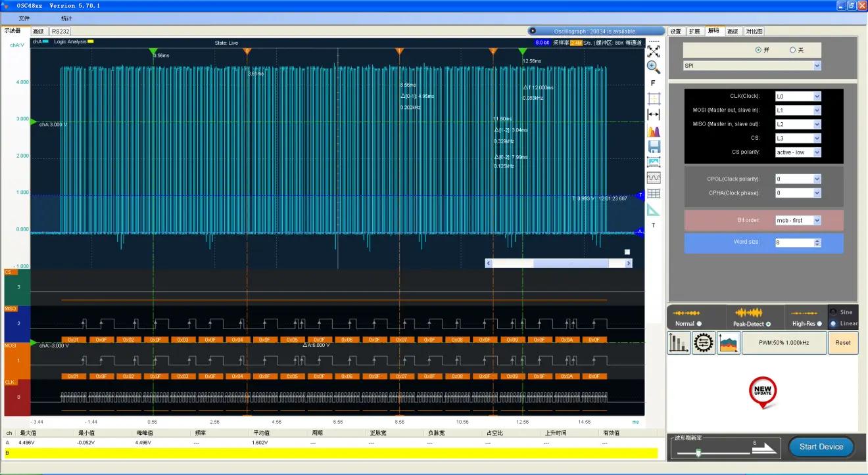Select the horizontal width measure icon
This screenshot has width=868, height=475.
point(654,115)
